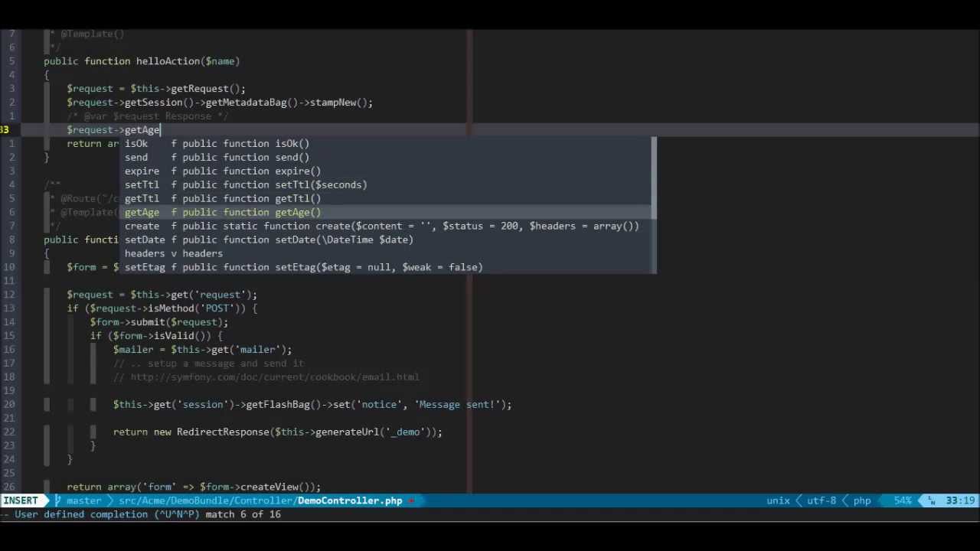Choose getTtl() from the completion list
Image resolution: width=980 pixels, height=551 pixels.
[x=389, y=199]
